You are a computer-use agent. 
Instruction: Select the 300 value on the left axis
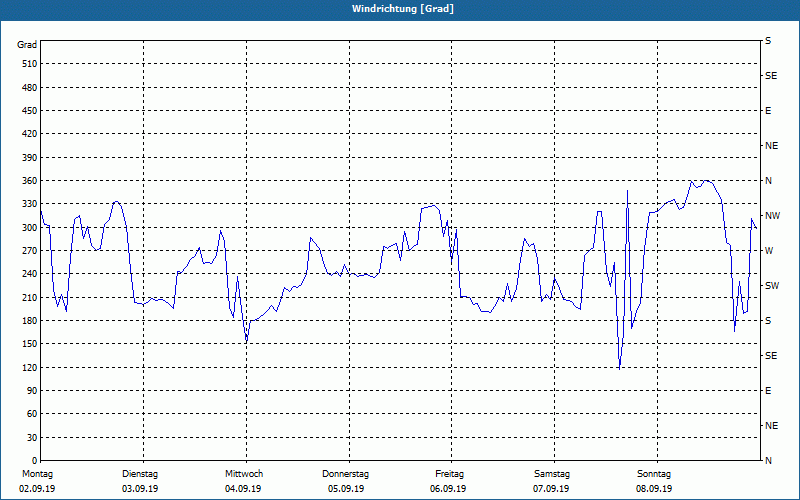pos(30,227)
